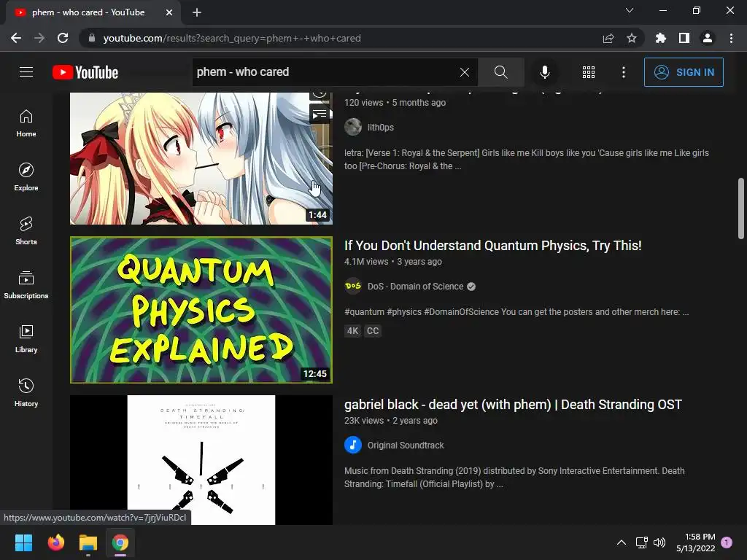This screenshot has height=560, width=747.
Task: Open the Chrome three-dot menu
Action: pyautogui.click(x=731, y=38)
